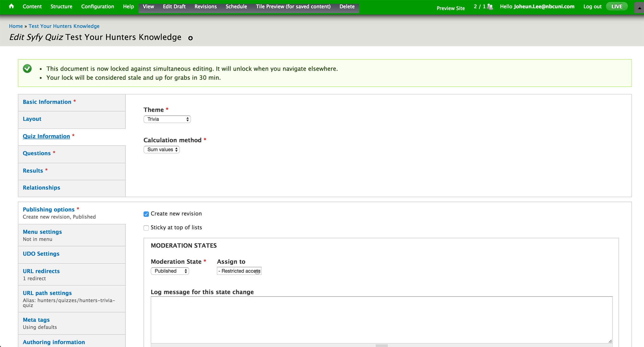
Task: Open Calculation method Sum values dropdown
Action: [x=162, y=150]
